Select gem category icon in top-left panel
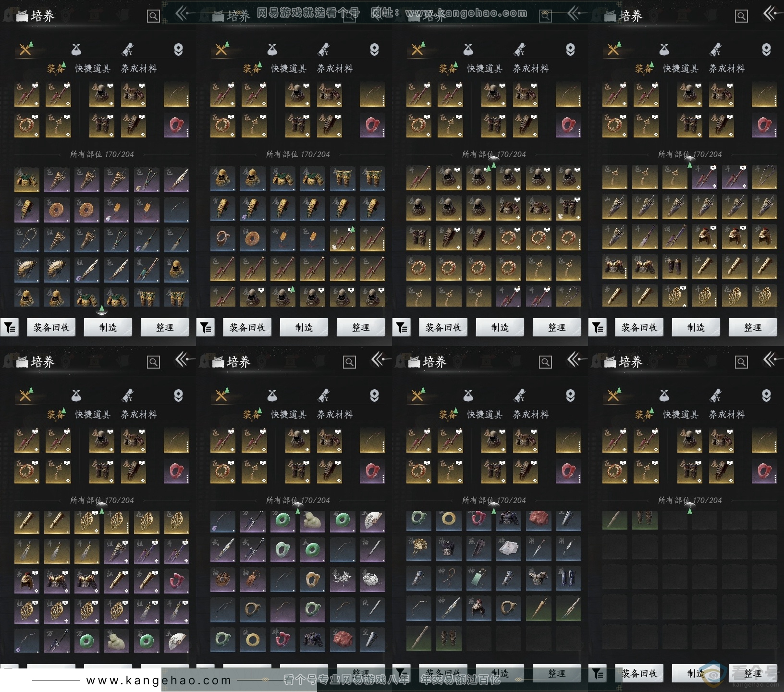The image size is (784, 692). [178, 49]
